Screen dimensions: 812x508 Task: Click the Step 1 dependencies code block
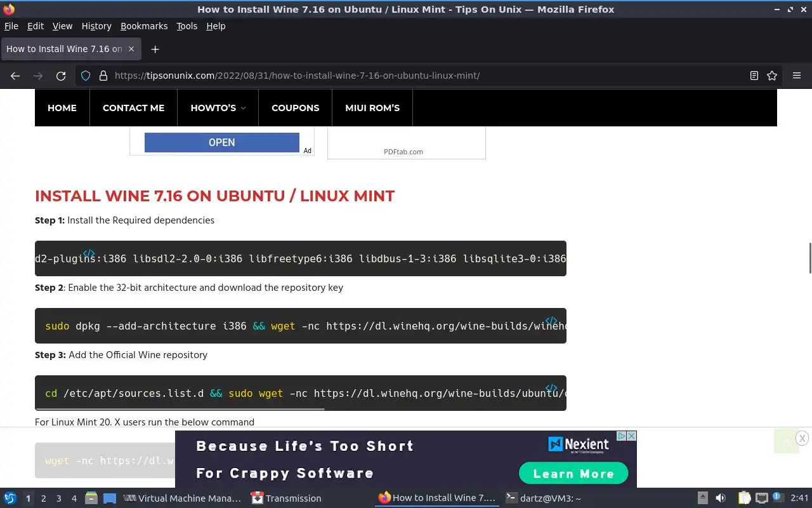click(301, 258)
